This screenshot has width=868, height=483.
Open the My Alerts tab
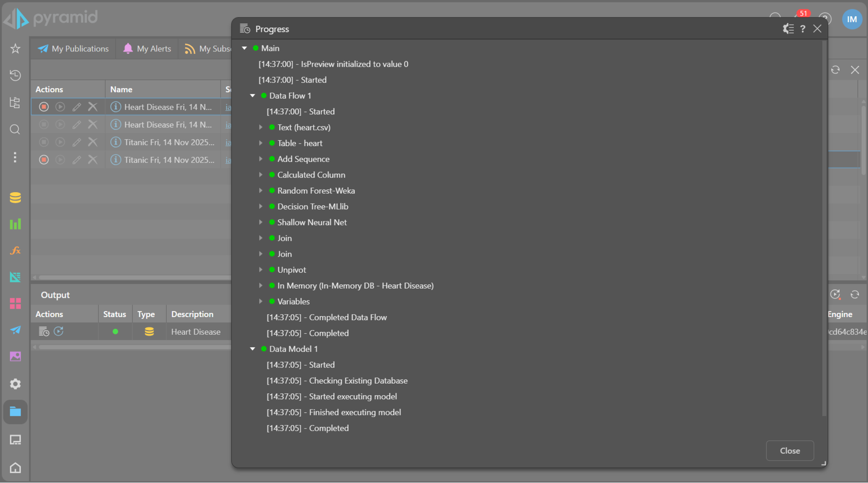click(147, 49)
